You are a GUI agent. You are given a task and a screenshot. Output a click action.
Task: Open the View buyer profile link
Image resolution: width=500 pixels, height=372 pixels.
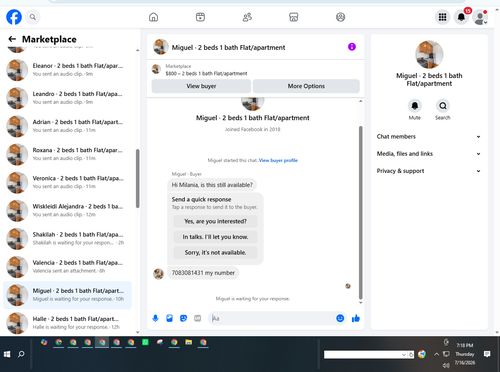[278, 160]
